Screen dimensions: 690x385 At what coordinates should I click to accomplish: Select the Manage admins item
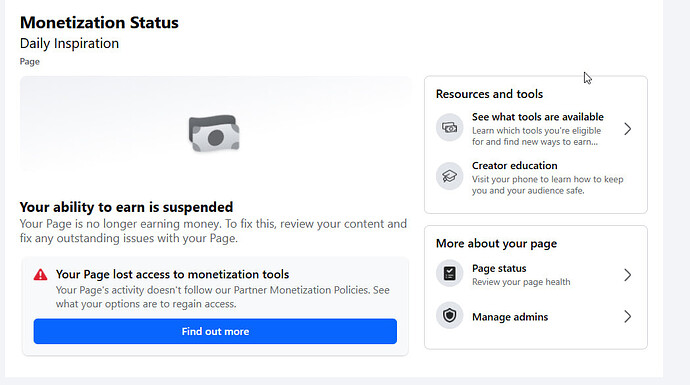click(535, 316)
